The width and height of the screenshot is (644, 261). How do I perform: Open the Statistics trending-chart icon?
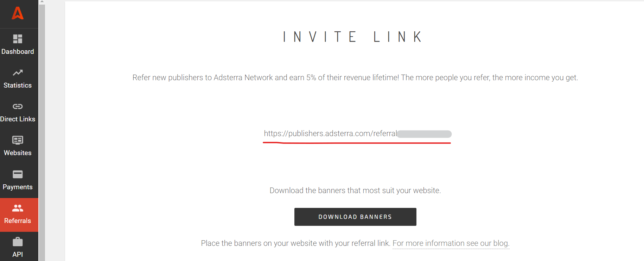click(17, 72)
